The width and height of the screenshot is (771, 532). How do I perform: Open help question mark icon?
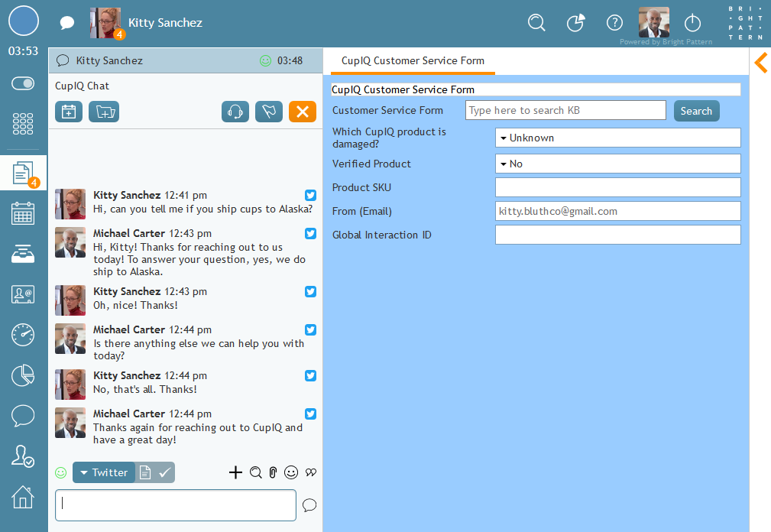coord(614,23)
